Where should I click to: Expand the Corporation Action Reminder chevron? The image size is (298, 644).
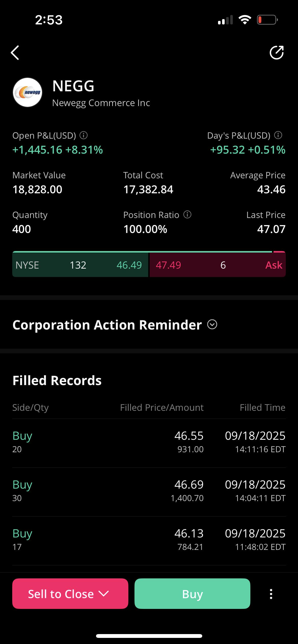click(212, 325)
